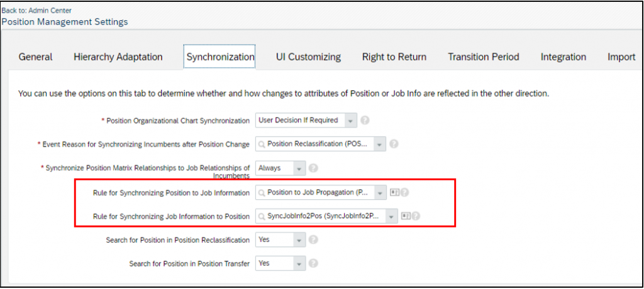Show help for Synchronize Position Matrix Relationships
The height and width of the screenshot is (289, 644).
pos(313,168)
